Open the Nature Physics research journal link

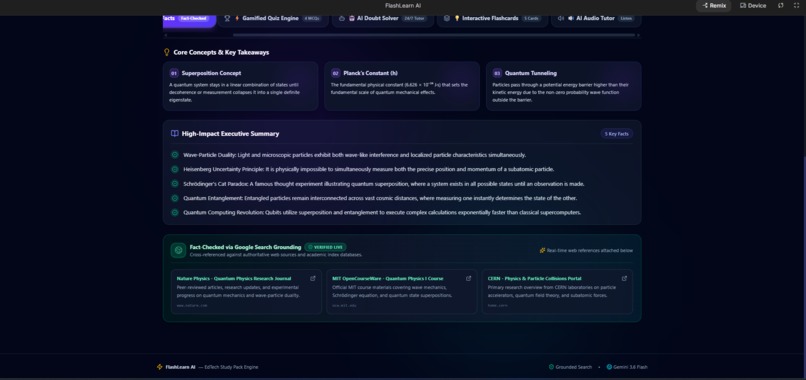coord(234,278)
